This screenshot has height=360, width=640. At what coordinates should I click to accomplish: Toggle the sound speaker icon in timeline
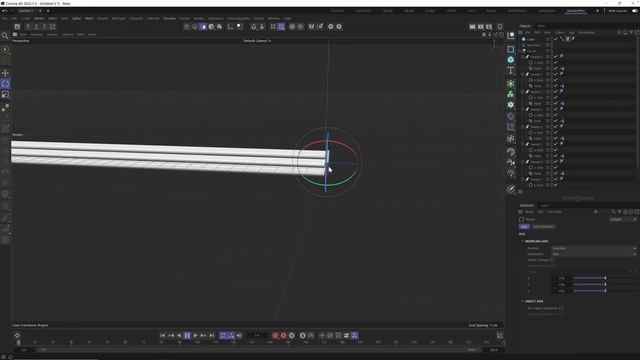239,336
